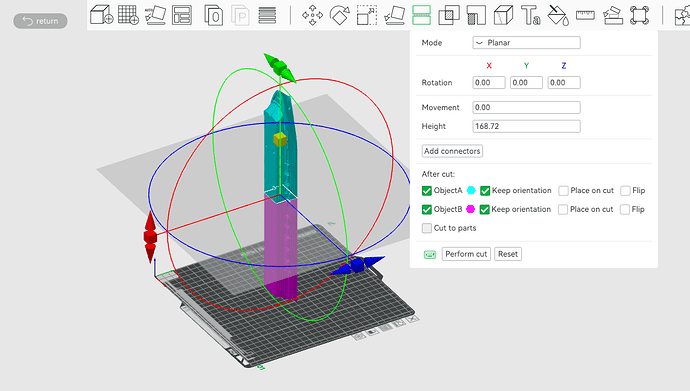690x391 pixels.
Task: Select the Rotate tool
Action: (339, 15)
